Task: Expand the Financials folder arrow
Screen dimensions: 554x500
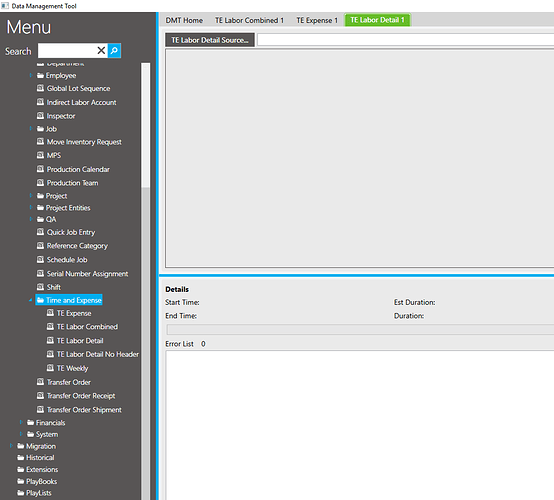Action: click(x=21, y=422)
